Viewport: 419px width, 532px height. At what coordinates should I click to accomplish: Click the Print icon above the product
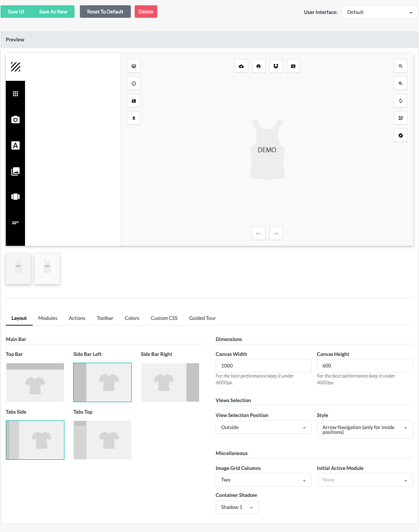[259, 66]
